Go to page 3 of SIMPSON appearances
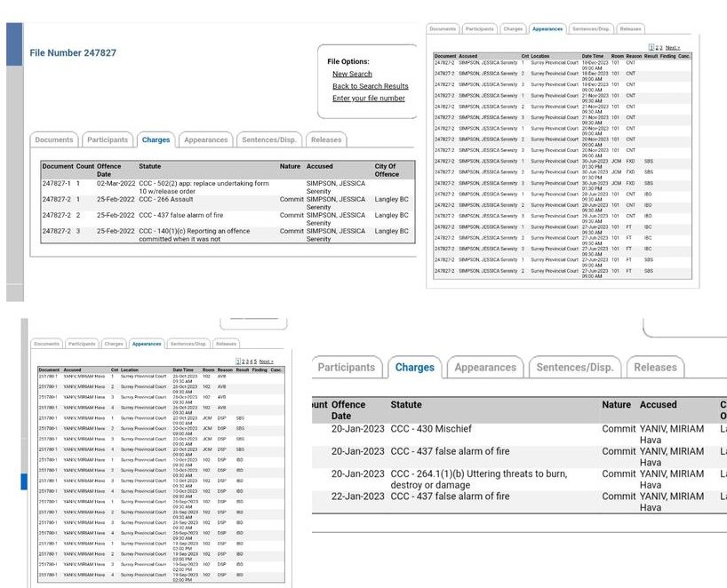727x588 pixels. coord(662,48)
